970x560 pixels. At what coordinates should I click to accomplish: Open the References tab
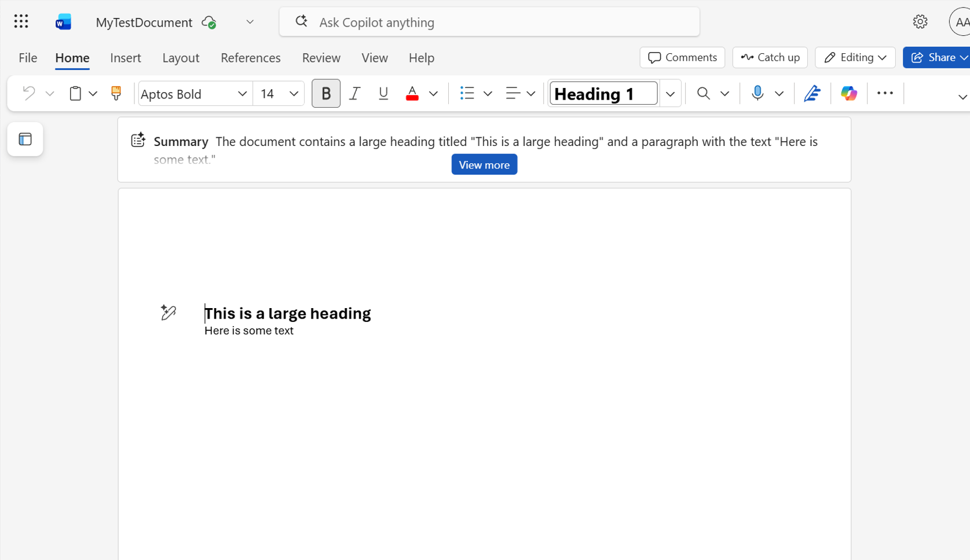[x=250, y=57]
